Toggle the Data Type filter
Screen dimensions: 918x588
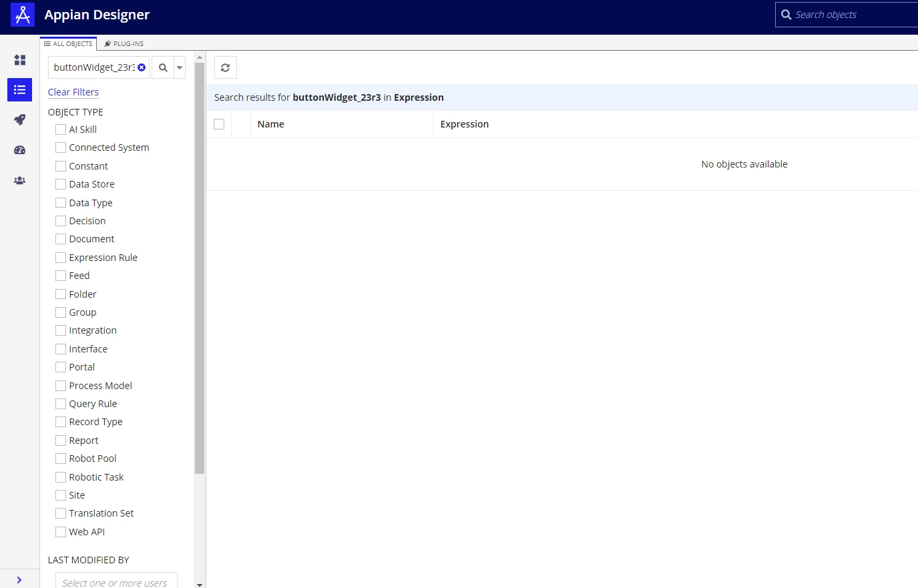61,203
